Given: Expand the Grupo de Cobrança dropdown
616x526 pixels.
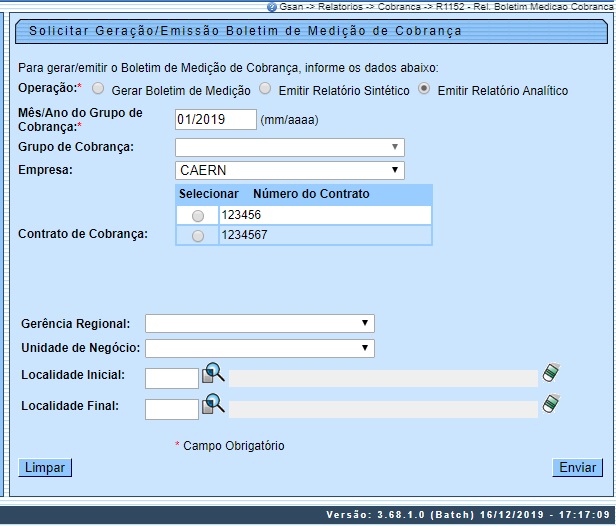Looking at the screenshot, I should point(289,148).
